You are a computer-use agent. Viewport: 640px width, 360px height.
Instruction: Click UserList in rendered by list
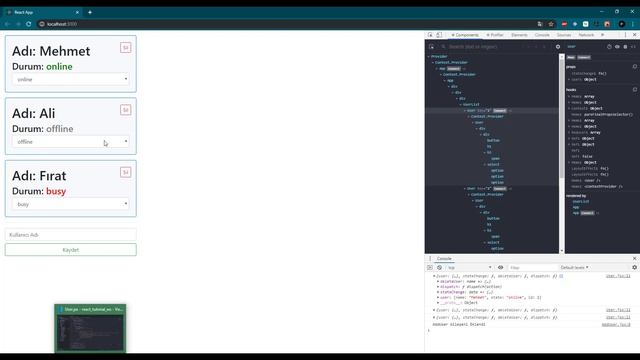pyautogui.click(x=580, y=201)
